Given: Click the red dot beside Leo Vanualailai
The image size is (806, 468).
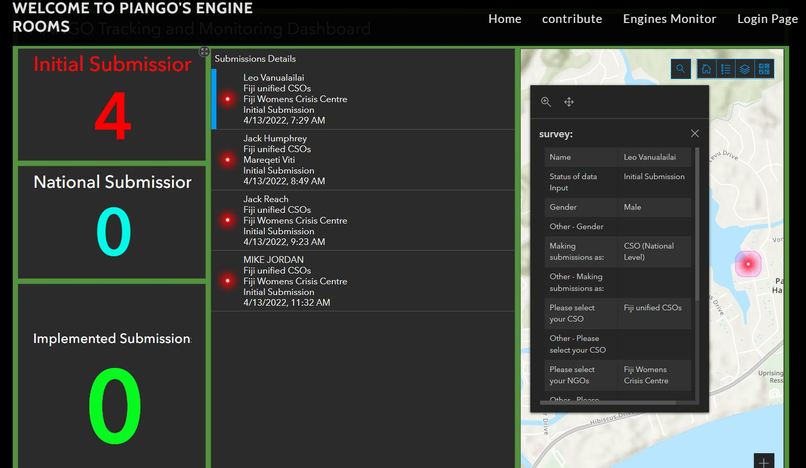Looking at the screenshot, I should point(228,99).
